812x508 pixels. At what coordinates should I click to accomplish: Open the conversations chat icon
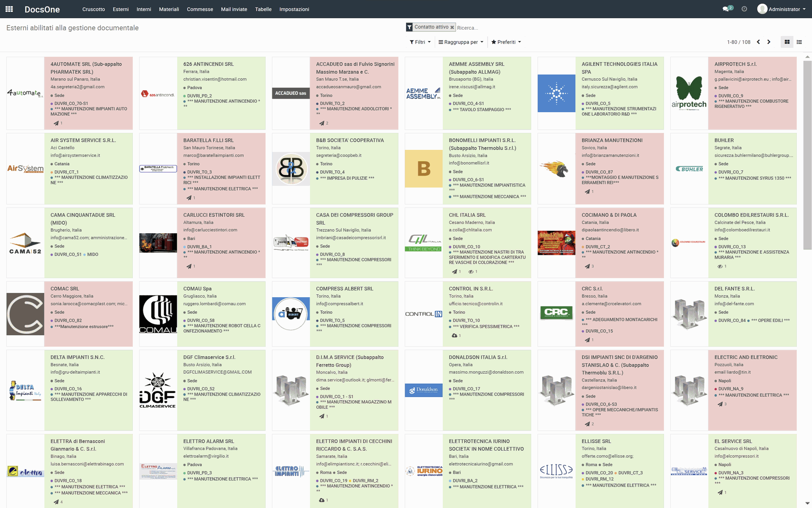point(726,9)
